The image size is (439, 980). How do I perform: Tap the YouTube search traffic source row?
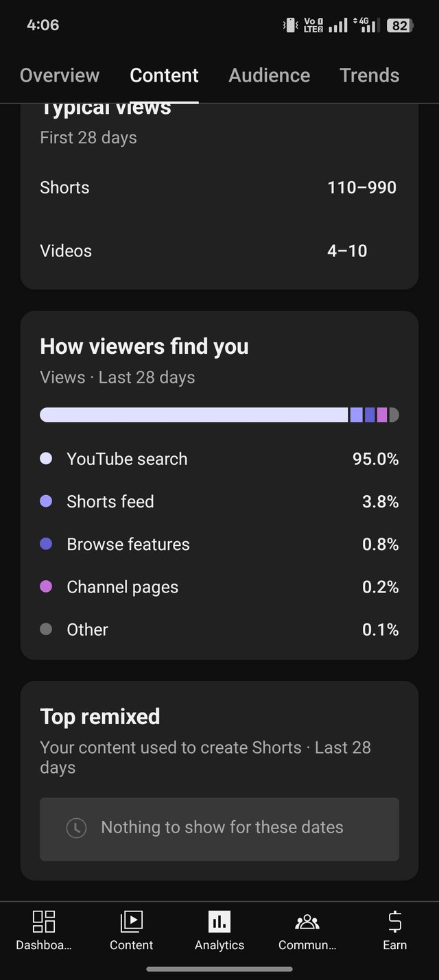(x=219, y=459)
